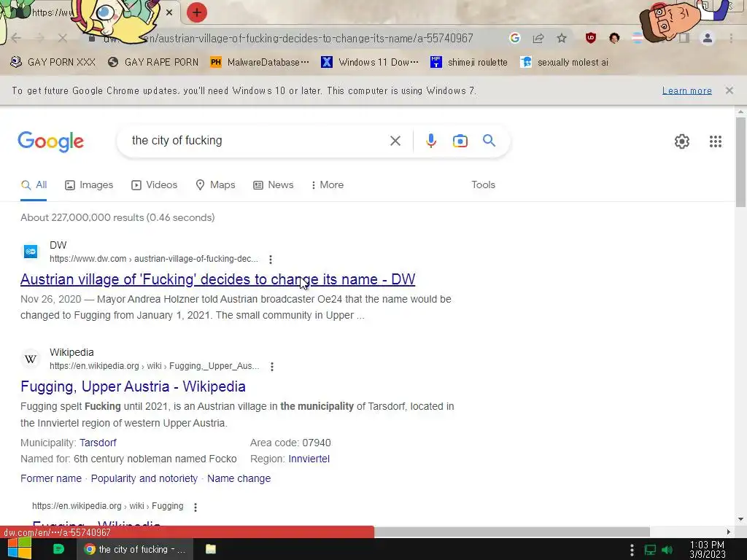The height and width of the screenshot is (560, 747).
Task: Open the MalwareDatabase bookmark
Action: (x=260, y=63)
